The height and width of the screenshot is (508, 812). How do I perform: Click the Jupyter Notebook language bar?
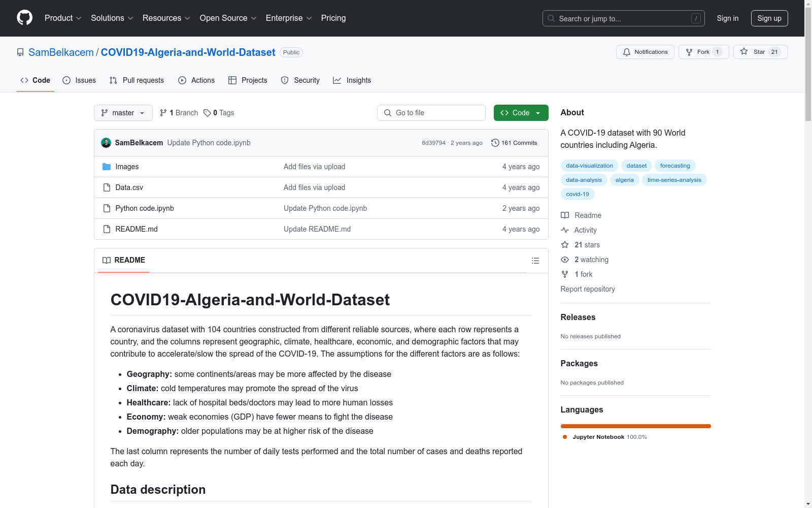(636, 426)
